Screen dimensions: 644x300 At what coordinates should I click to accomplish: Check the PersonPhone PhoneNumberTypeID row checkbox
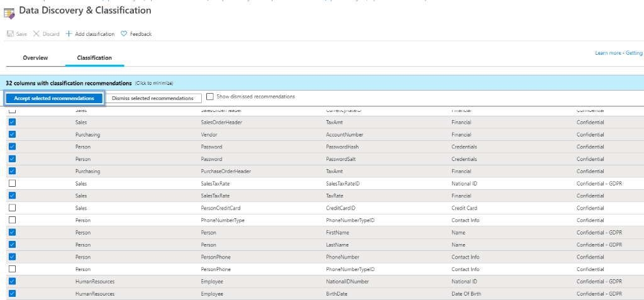(13, 269)
